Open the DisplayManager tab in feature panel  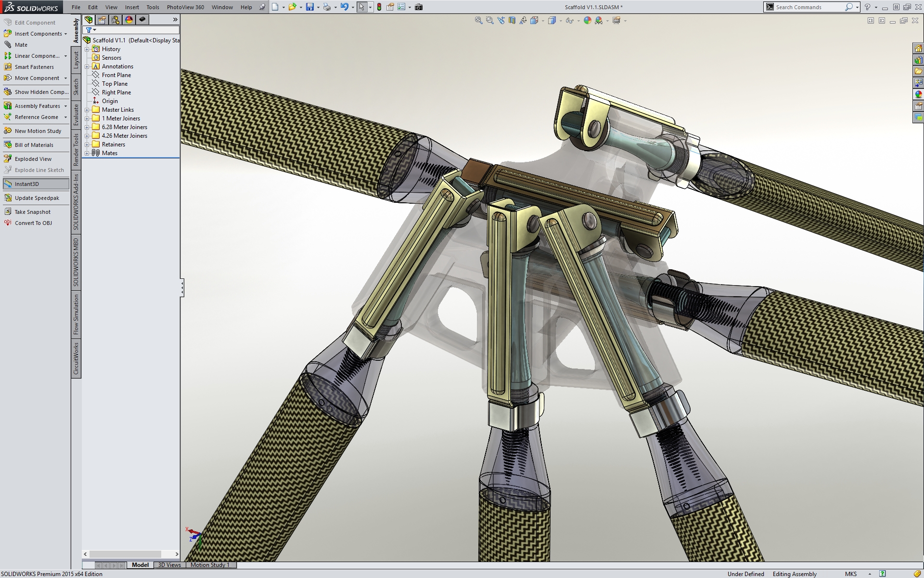pyautogui.click(x=128, y=20)
